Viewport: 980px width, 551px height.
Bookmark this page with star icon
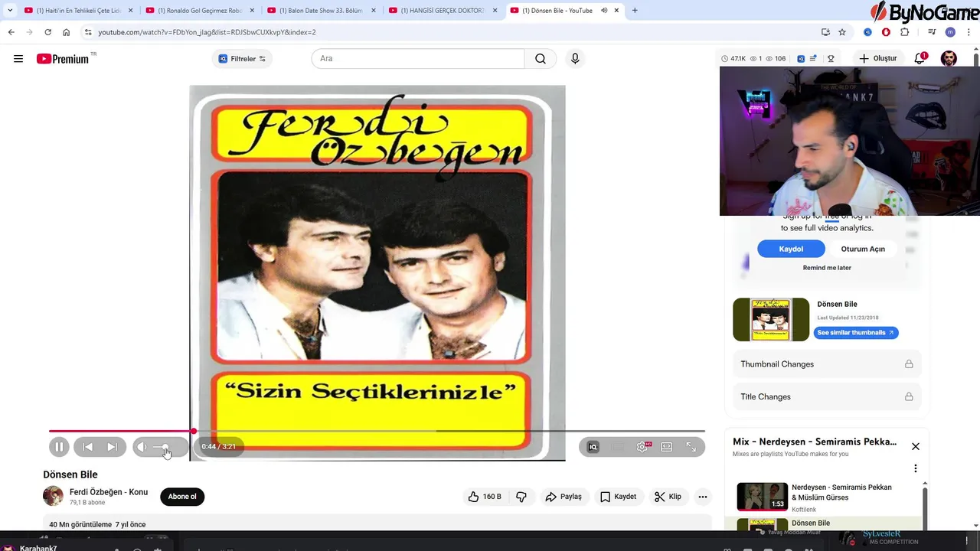click(842, 32)
